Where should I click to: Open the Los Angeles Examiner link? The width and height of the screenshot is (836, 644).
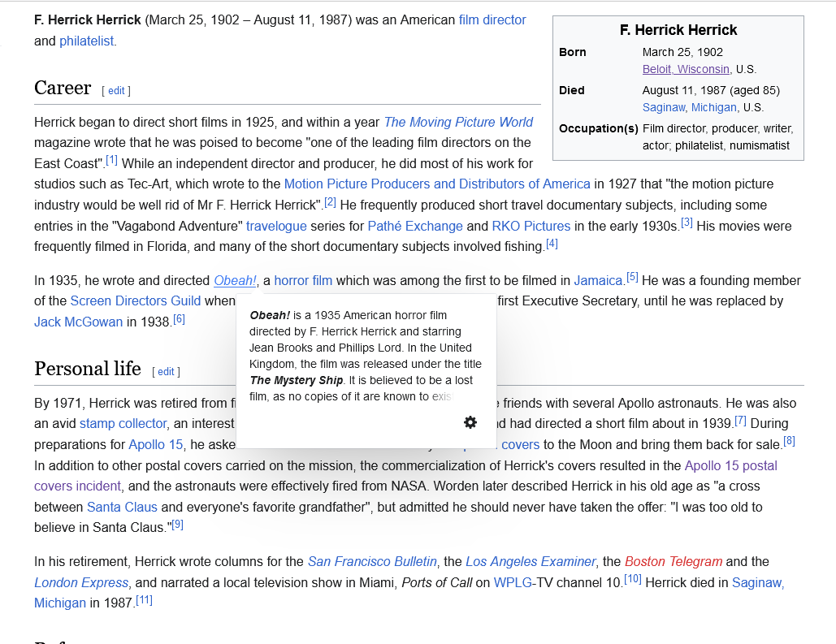click(x=531, y=561)
